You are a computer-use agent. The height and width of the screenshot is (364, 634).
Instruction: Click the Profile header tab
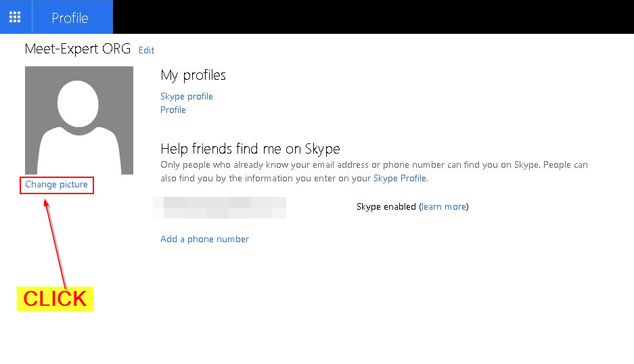[x=72, y=17]
